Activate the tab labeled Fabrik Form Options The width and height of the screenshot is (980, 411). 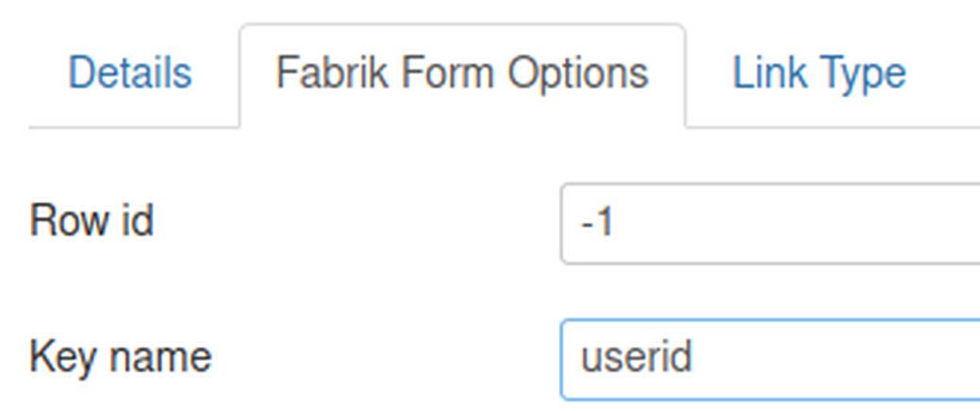point(463,75)
